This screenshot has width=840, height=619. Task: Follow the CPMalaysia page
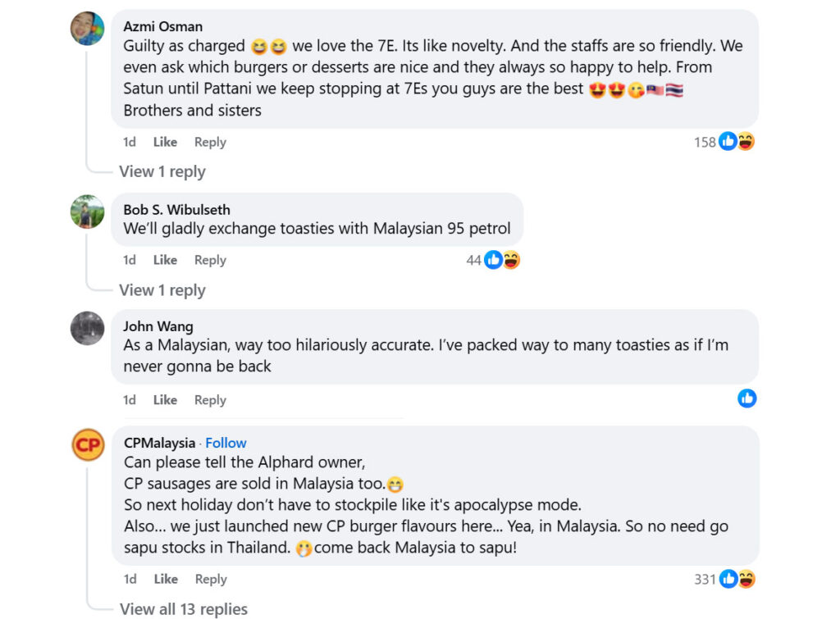(226, 443)
